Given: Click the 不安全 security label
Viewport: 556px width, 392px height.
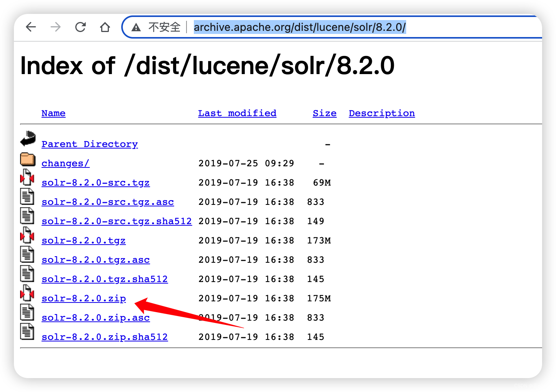Looking at the screenshot, I should 164,27.
